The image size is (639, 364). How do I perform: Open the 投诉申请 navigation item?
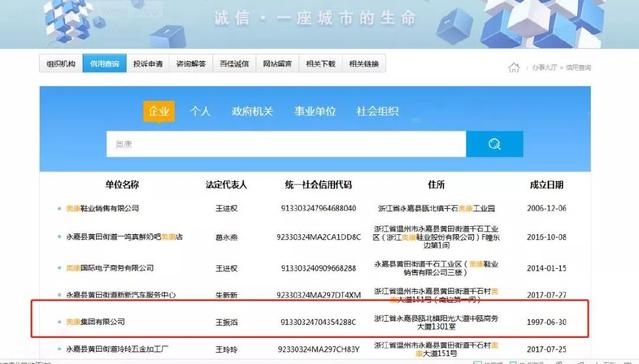point(148,64)
